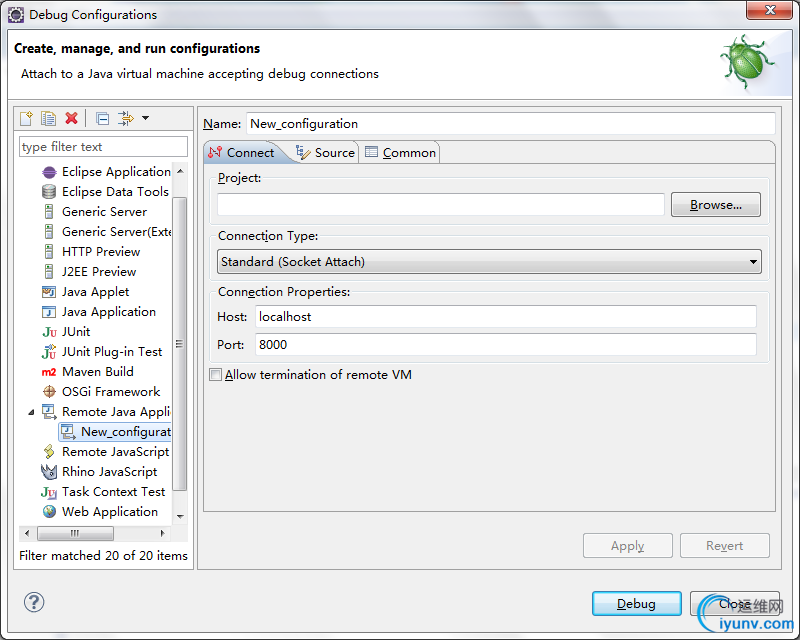
Task: Open the filter options dropdown arrow
Action: pyautogui.click(x=145, y=118)
